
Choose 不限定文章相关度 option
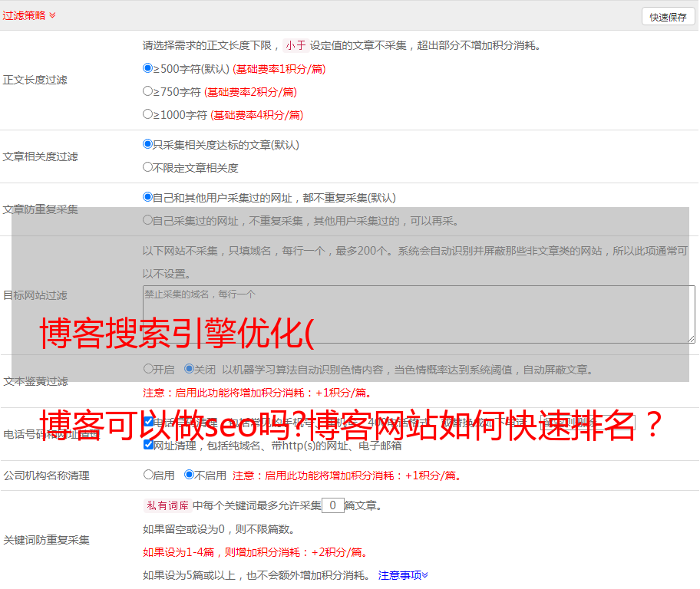(148, 167)
